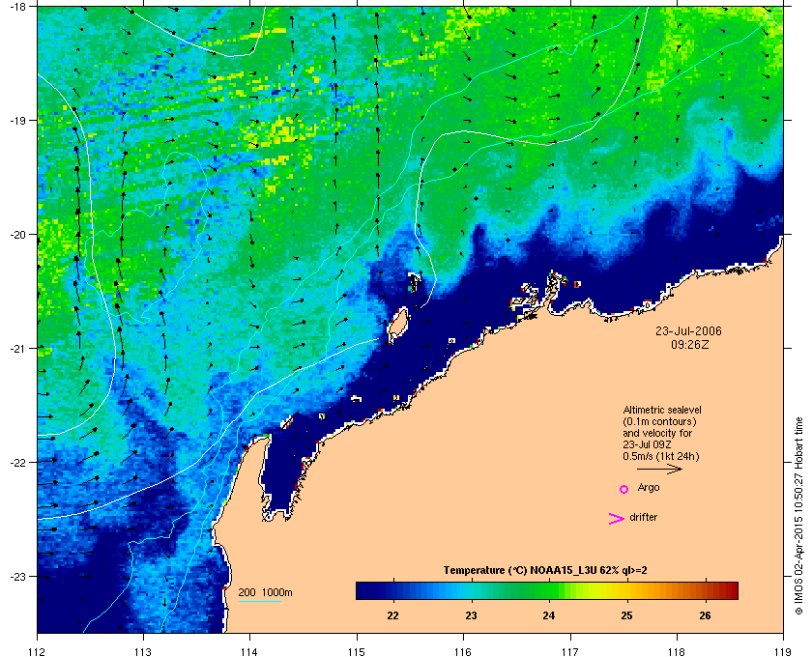
Task: Click the magenta drifter arrowhead symbol
Action: pyautogui.click(x=616, y=519)
